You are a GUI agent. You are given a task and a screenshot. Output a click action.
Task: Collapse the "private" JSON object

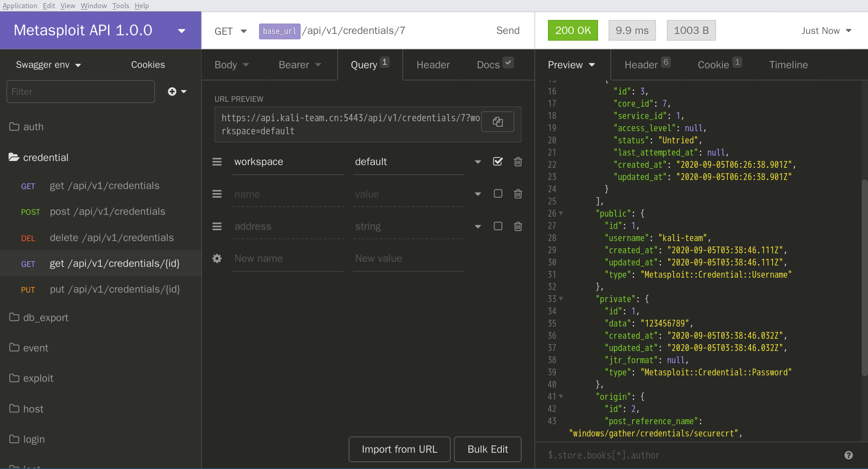click(561, 298)
